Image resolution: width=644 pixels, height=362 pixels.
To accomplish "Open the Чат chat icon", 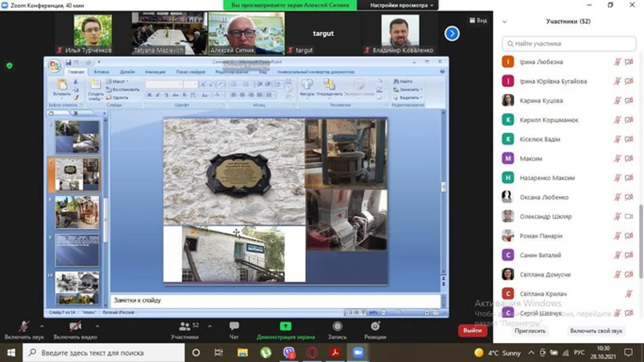I will pyautogui.click(x=234, y=326).
